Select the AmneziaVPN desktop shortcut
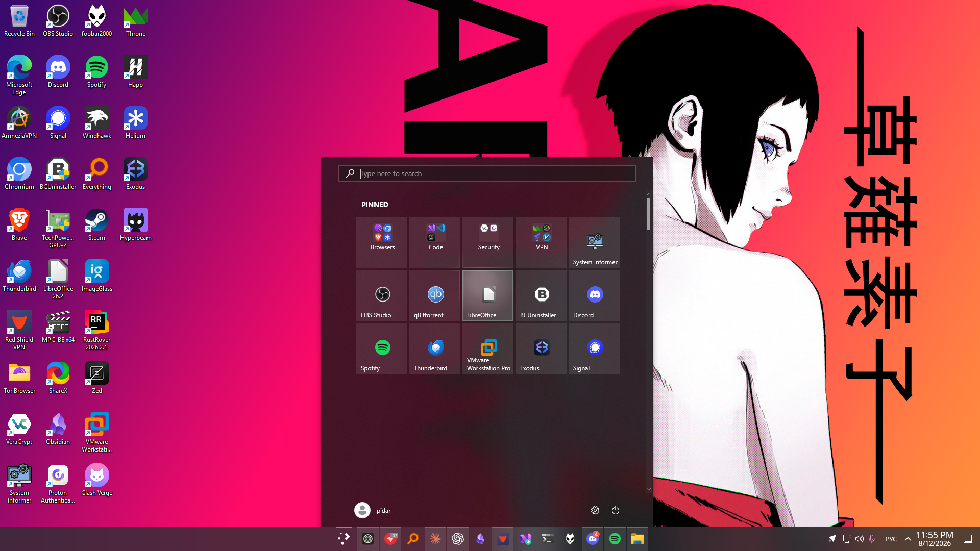The height and width of the screenshot is (551, 980). click(x=19, y=123)
